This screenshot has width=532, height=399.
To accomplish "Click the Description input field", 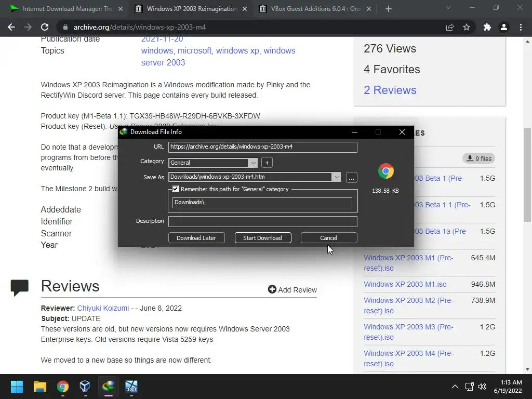I will [x=262, y=221].
